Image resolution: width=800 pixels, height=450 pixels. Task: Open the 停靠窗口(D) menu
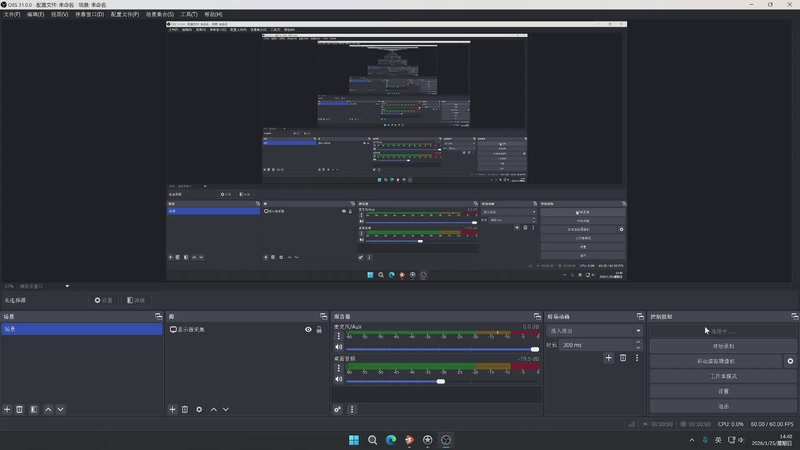click(x=89, y=14)
